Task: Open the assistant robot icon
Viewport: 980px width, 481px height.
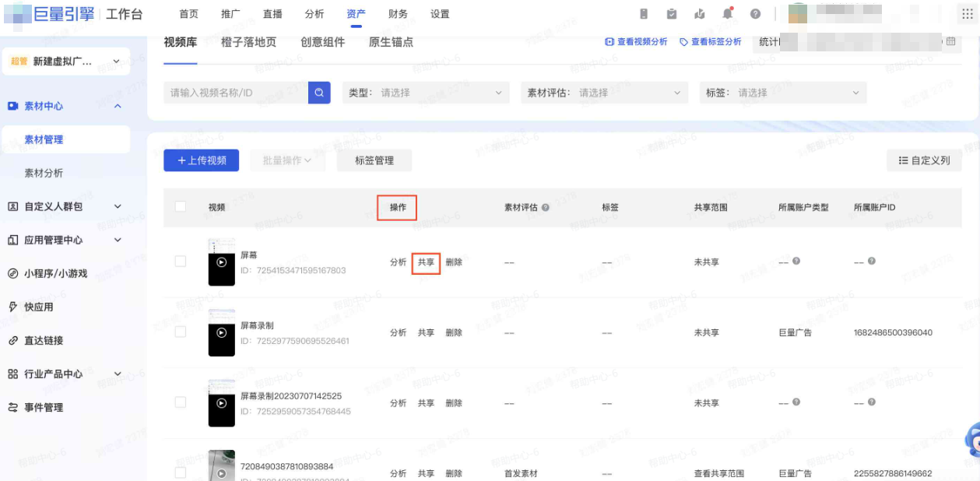Action: coord(972,441)
